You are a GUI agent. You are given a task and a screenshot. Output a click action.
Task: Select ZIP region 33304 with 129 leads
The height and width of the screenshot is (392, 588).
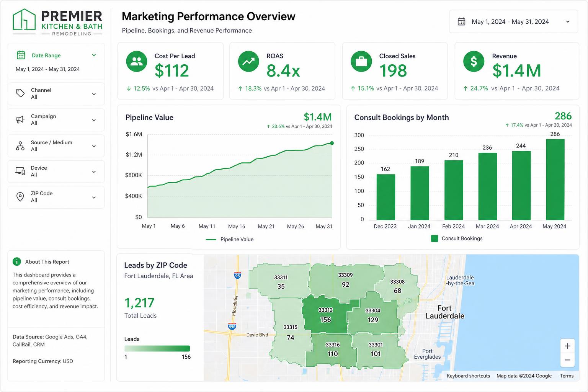click(x=373, y=315)
